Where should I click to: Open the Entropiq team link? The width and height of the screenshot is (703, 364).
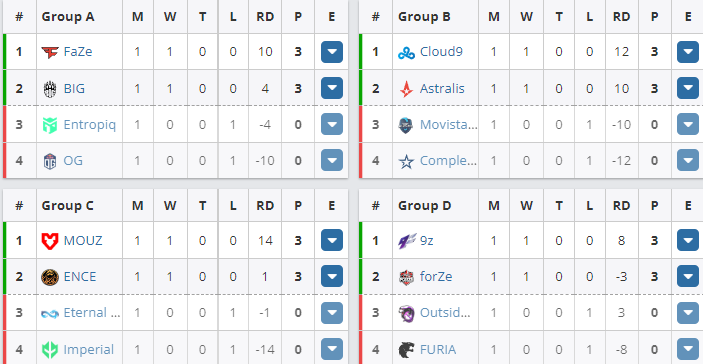pos(90,124)
